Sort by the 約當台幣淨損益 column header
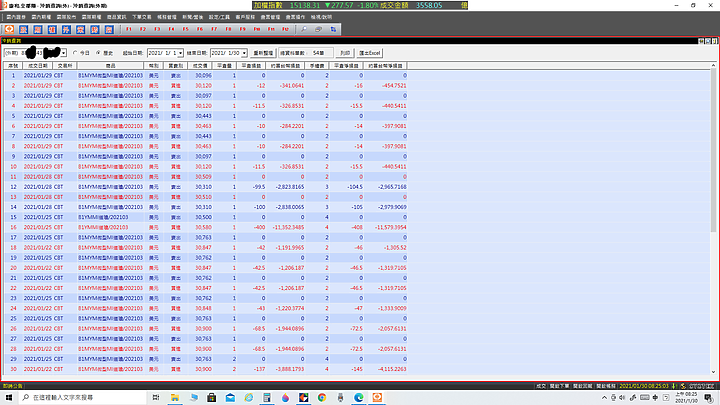The image size is (720, 405). (x=385, y=66)
